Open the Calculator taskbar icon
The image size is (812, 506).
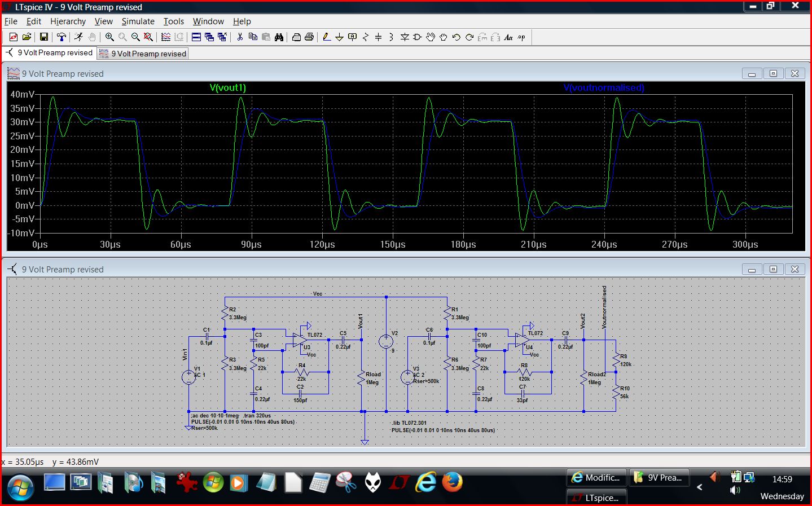[x=319, y=482]
